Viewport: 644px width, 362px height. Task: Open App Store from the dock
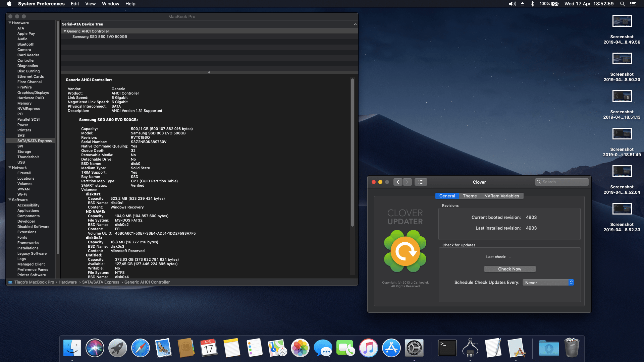pos(391,348)
